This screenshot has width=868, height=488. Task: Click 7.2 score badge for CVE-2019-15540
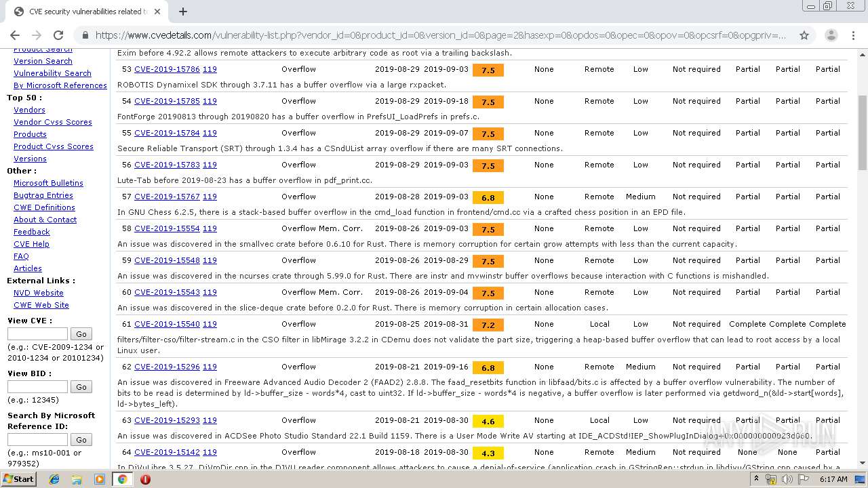(488, 325)
